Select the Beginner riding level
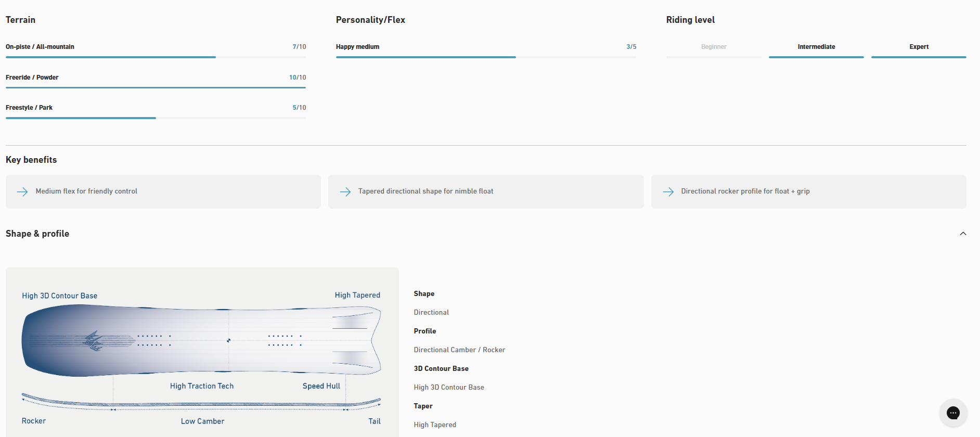980x437 pixels. click(x=713, y=47)
